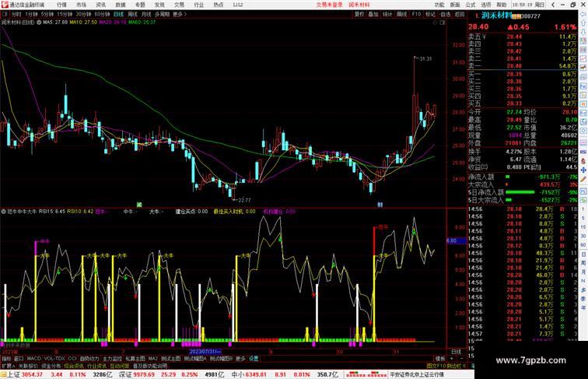Select the CCI indicator tab
The height and width of the screenshot is (379, 588).
pos(72,359)
